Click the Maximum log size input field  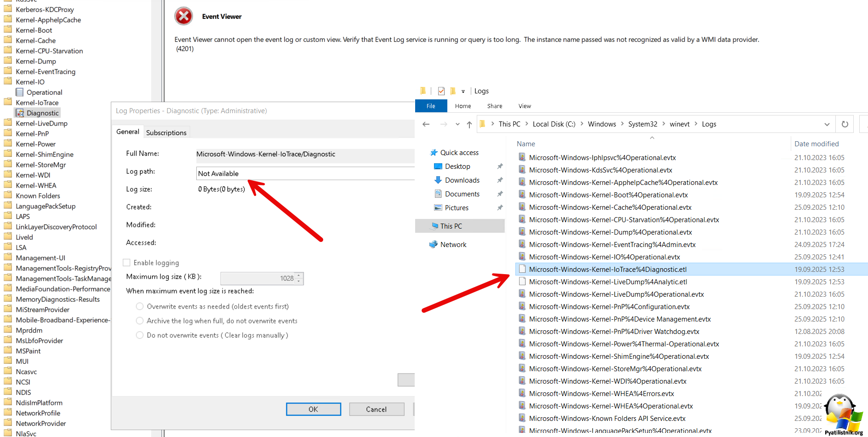click(258, 278)
